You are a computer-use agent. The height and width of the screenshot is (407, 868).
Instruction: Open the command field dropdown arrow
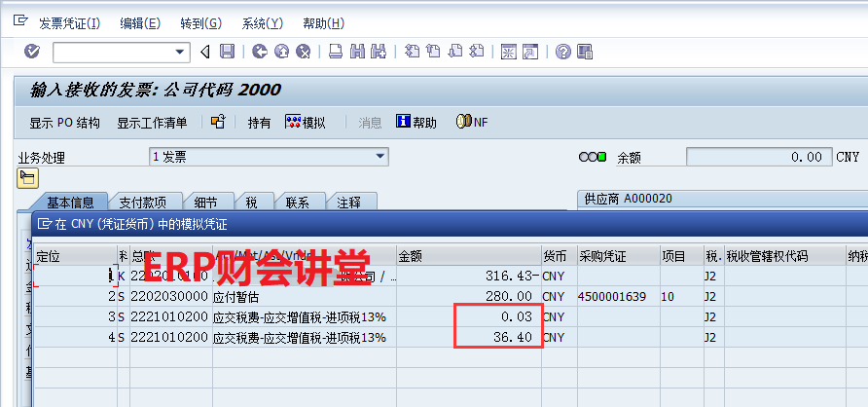180,52
